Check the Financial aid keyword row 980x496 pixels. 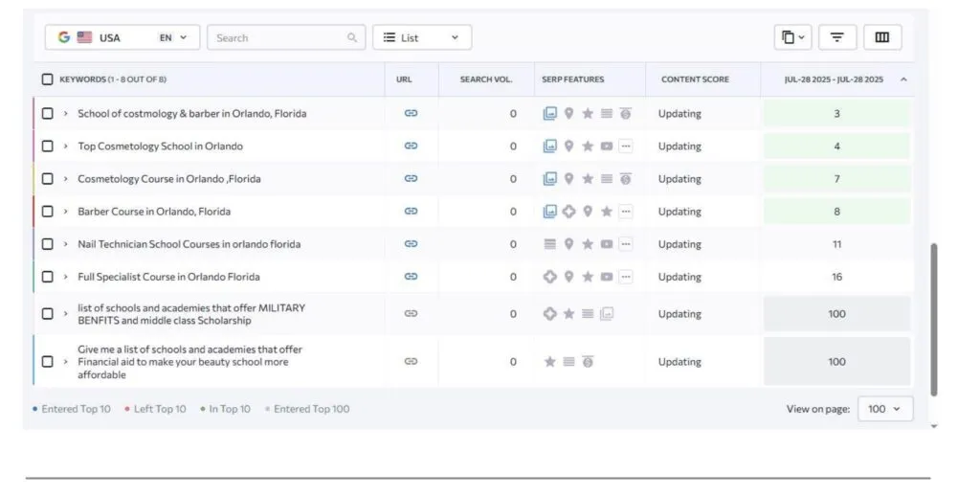(48, 362)
